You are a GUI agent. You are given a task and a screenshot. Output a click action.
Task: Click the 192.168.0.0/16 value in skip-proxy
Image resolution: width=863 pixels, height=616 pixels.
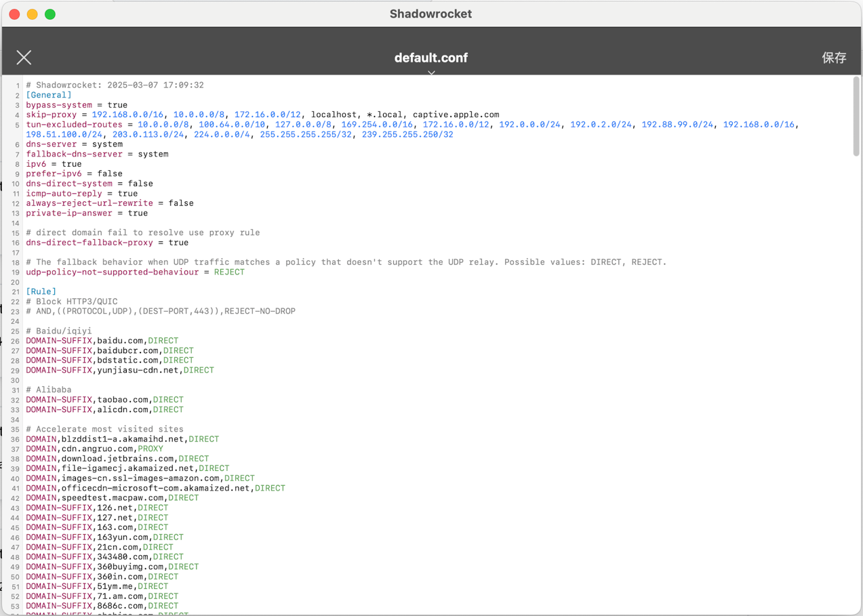[x=127, y=115]
